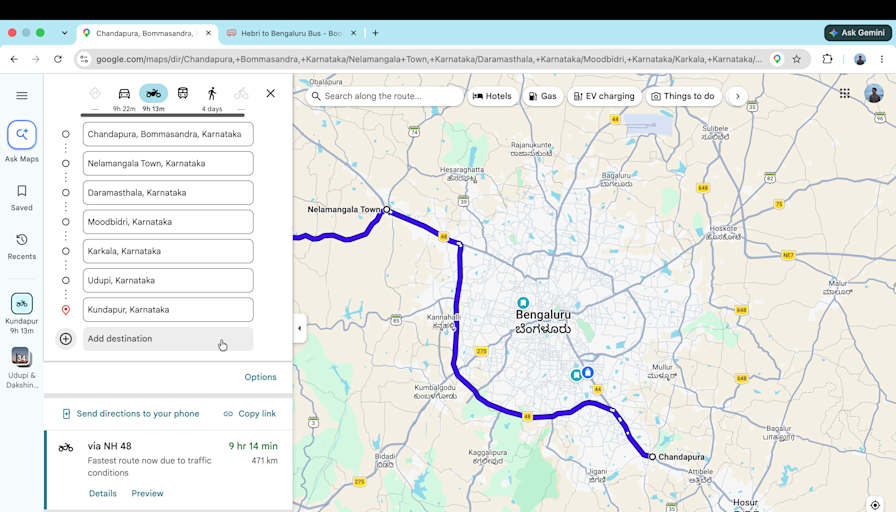The width and height of the screenshot is (896, 512).
Task: Open Saved places
Action: tap(22, 198)
